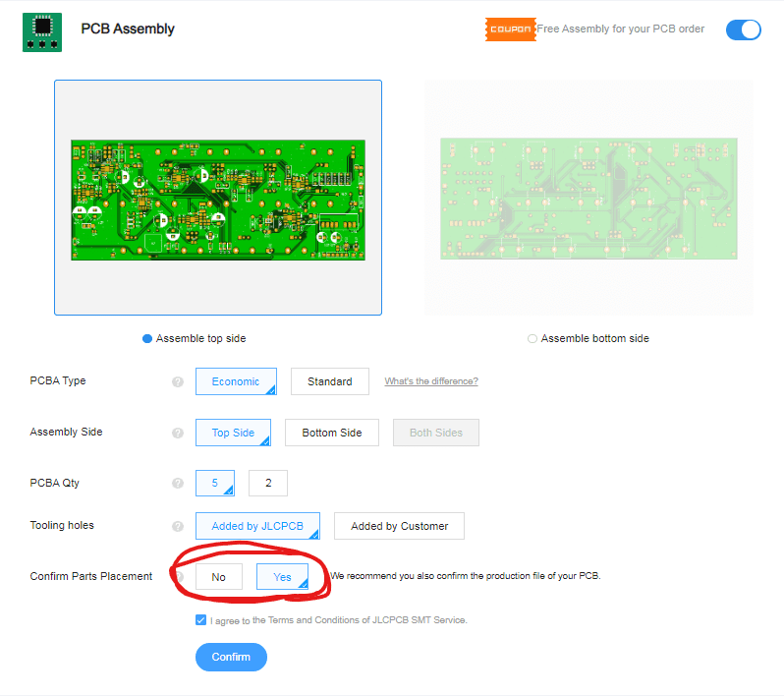The height and width of the screenshot is (696, 784).
Task: Uncheck the Terms and Conditions agreement checkbox
Action: (x=200, y=620)
